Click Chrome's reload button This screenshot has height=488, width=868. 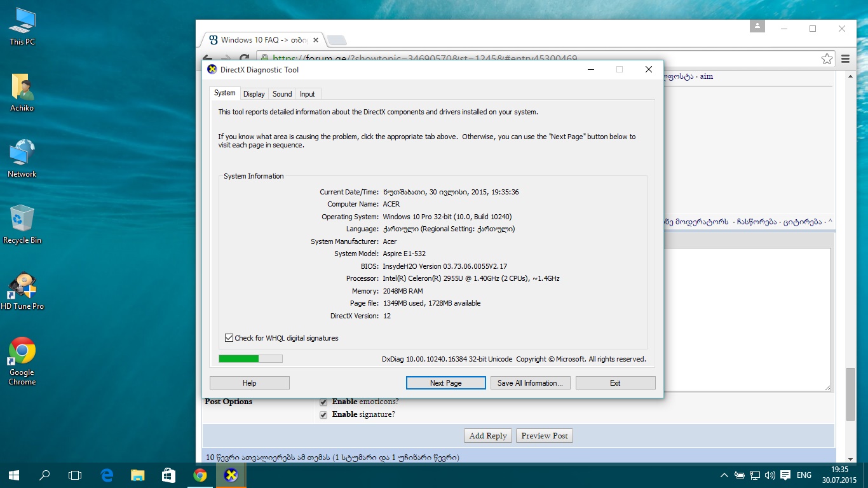[x=245, y=58]
